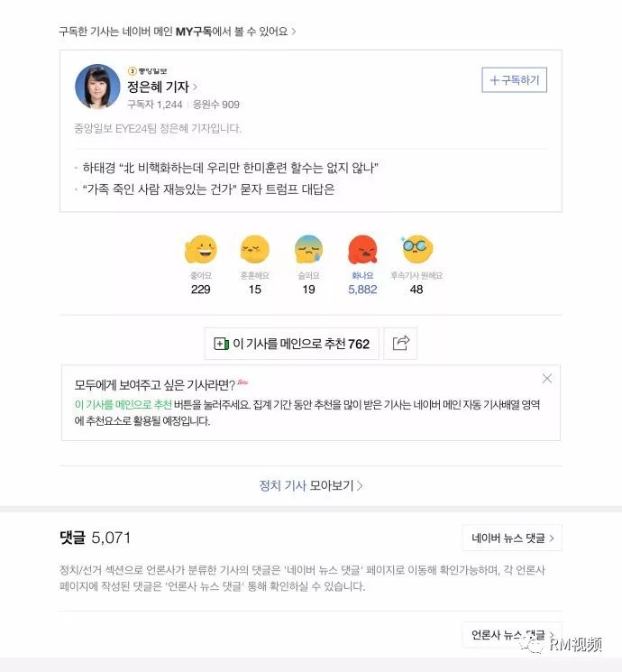Toggle the red 화나요 angry emoji
Image resolution: width=622 pixels, height=672 pixels.
click(362, 250)
